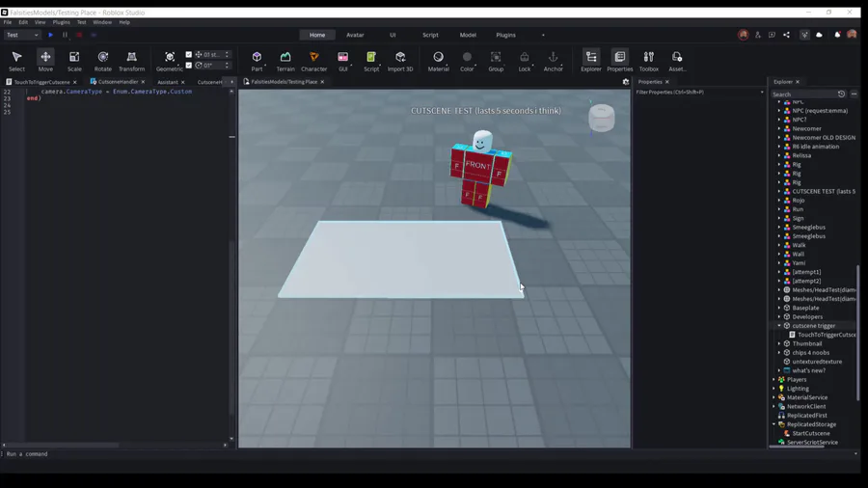Open the File menu

tap(8, 22)
